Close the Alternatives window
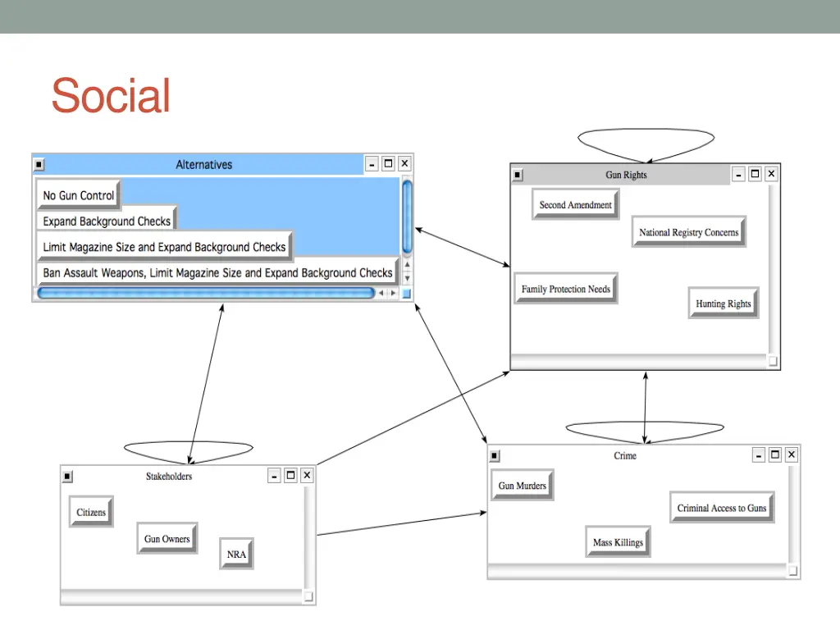 [x=404, y=164]
